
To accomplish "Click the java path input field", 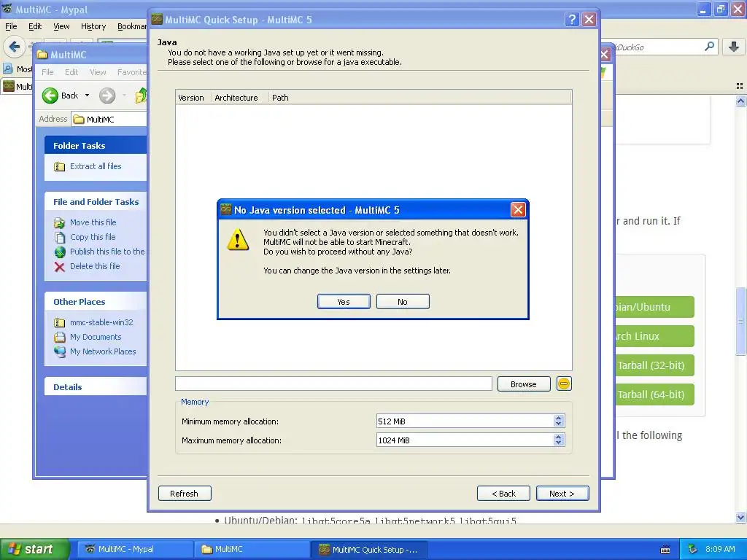I will tap(333, 384).
